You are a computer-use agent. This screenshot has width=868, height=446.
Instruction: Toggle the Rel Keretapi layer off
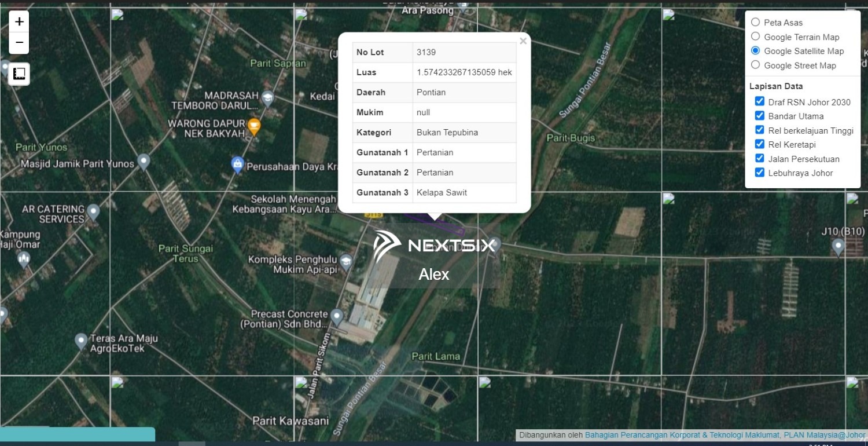tap(759, 144)
